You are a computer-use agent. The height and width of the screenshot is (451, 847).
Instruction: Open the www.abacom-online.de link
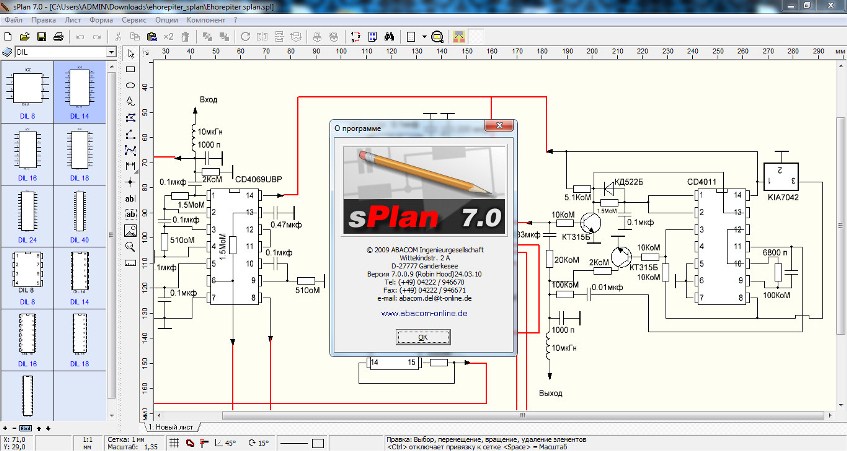424,313
